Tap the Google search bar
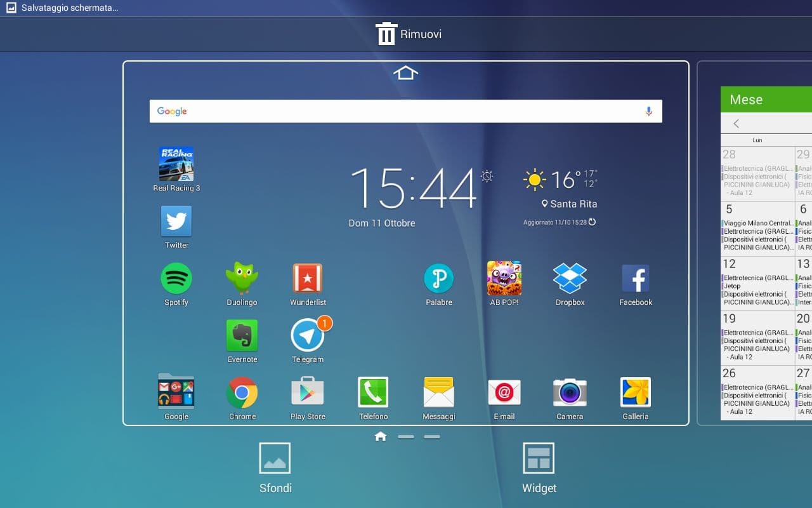 [406, 111]
